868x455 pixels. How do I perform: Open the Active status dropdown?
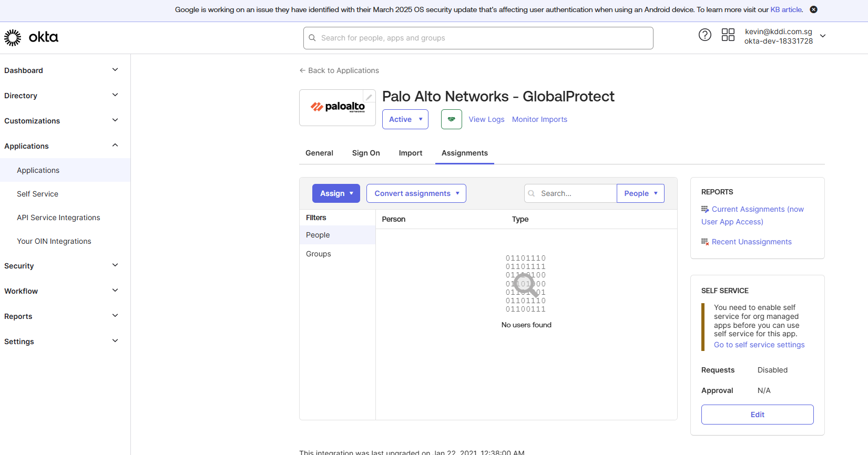405,119
